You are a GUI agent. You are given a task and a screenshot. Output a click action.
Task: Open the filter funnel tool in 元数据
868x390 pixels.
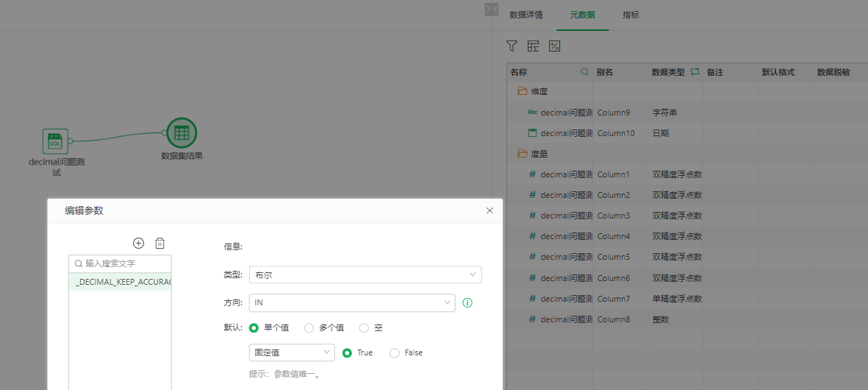point(512,46)
